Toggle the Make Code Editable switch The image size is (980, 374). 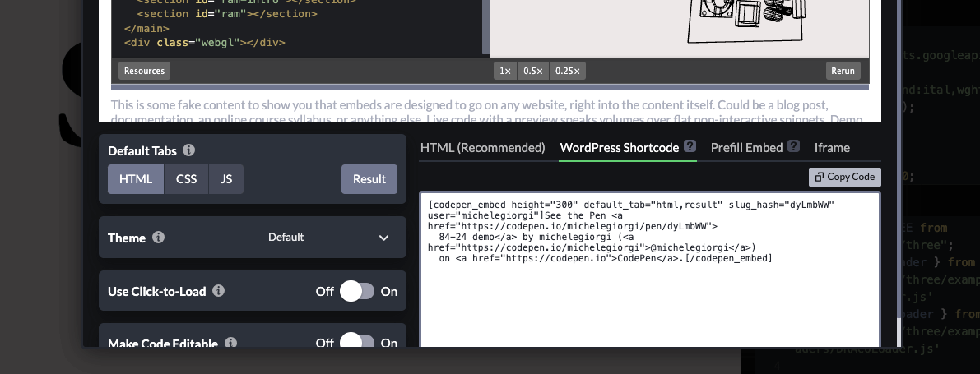[x=357, y=341]
